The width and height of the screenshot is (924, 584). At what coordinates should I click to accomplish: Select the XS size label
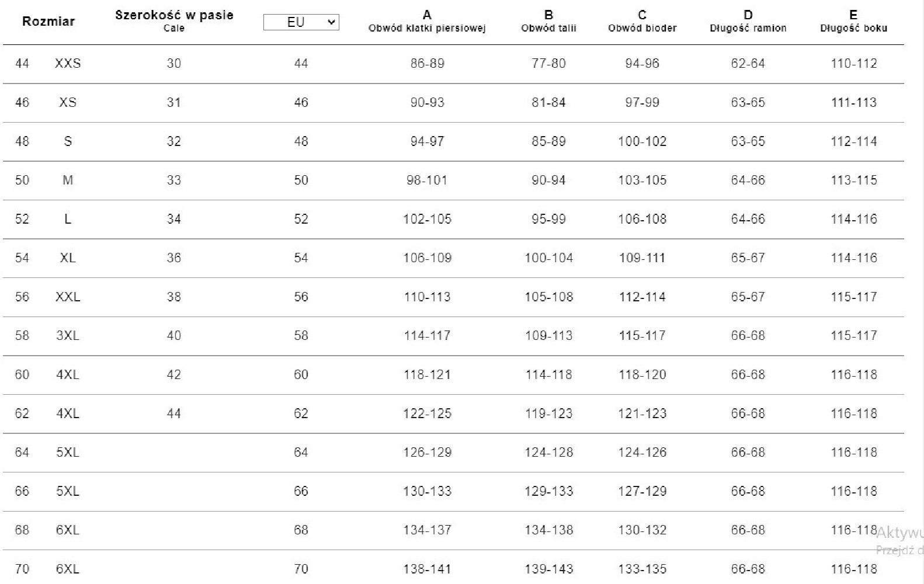coord(68,103)
